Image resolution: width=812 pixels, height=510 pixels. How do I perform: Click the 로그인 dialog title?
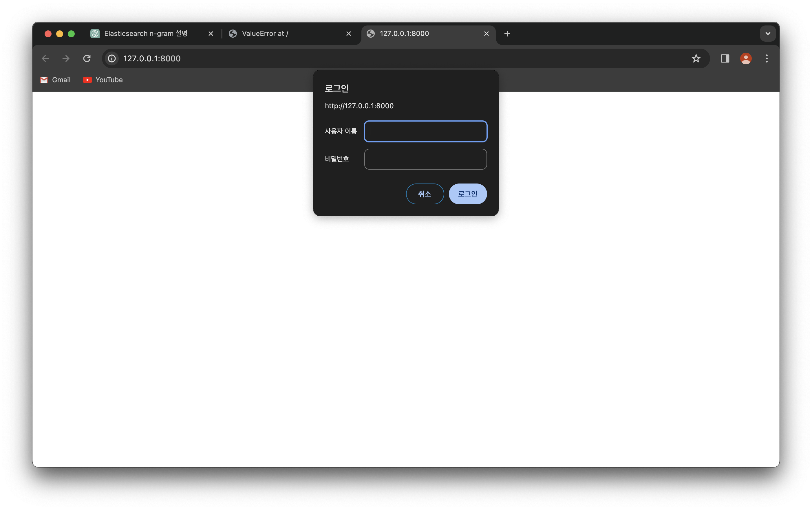click(336, 88)
